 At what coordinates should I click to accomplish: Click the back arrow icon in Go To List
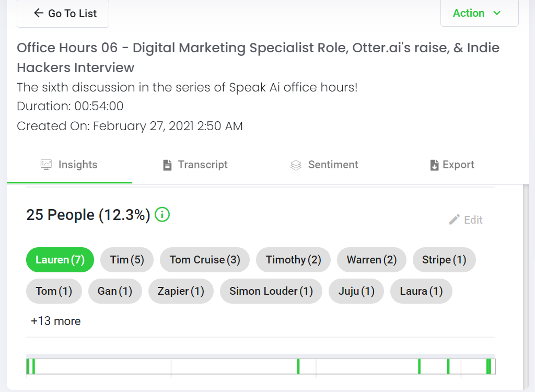coord(39,13)
